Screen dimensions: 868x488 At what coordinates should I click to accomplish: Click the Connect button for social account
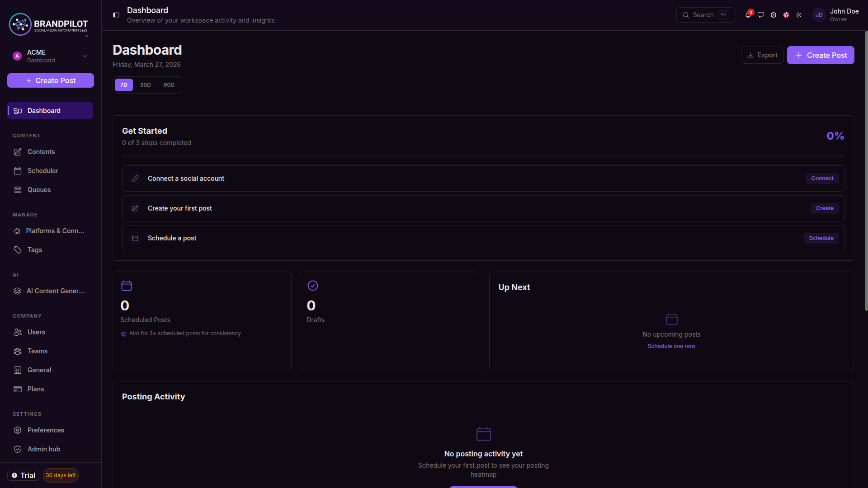pyautogui.click(x=822, y=178)
